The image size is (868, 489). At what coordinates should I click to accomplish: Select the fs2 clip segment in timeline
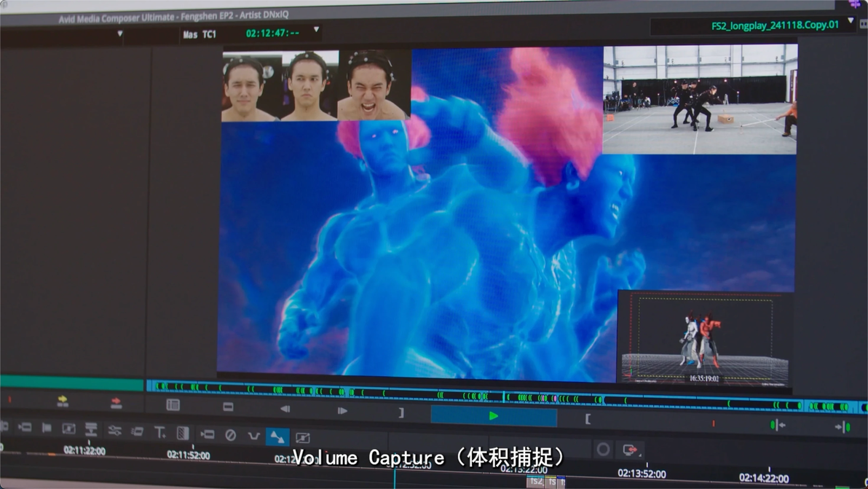click(536, 482)
